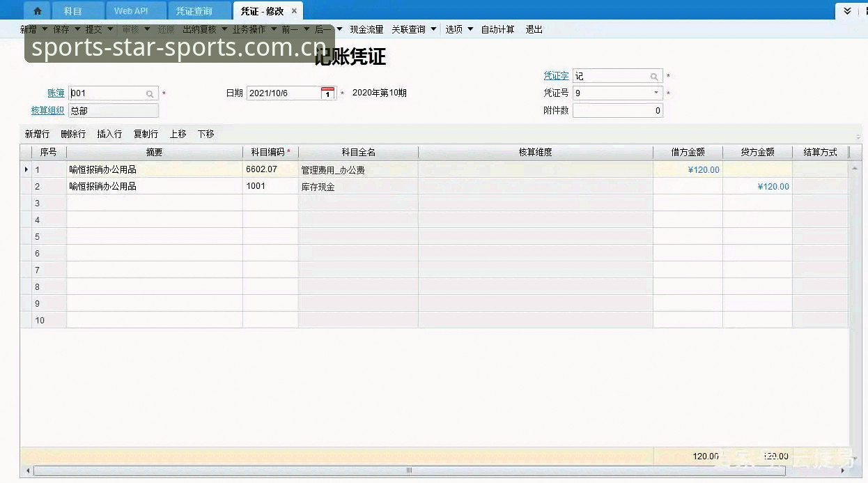Image resolution: width=868 pixels, height=483 pixels.
Task: Open the 核算组织 link label
Action: 47,110
